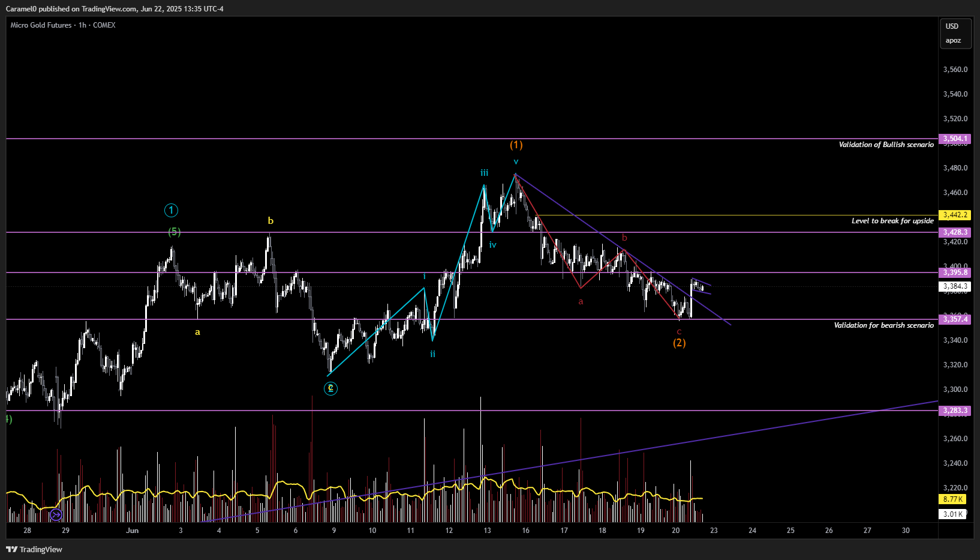
Task: Click the 27 date on the time axis
Action: [x=867, y=531]
